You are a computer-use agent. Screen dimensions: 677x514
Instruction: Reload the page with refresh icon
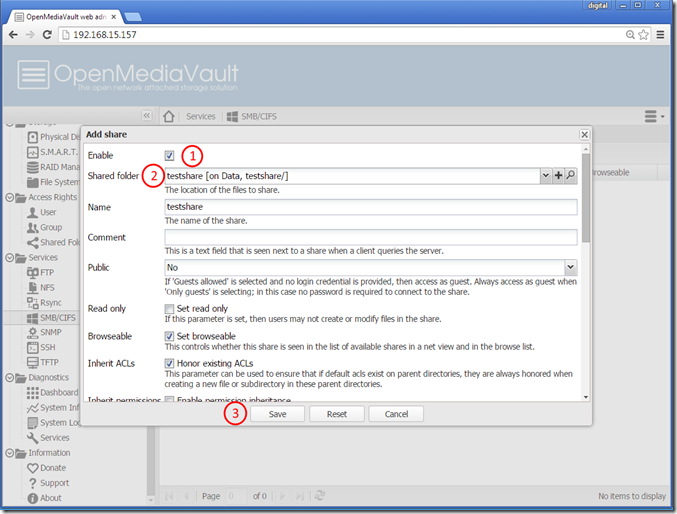47,35
